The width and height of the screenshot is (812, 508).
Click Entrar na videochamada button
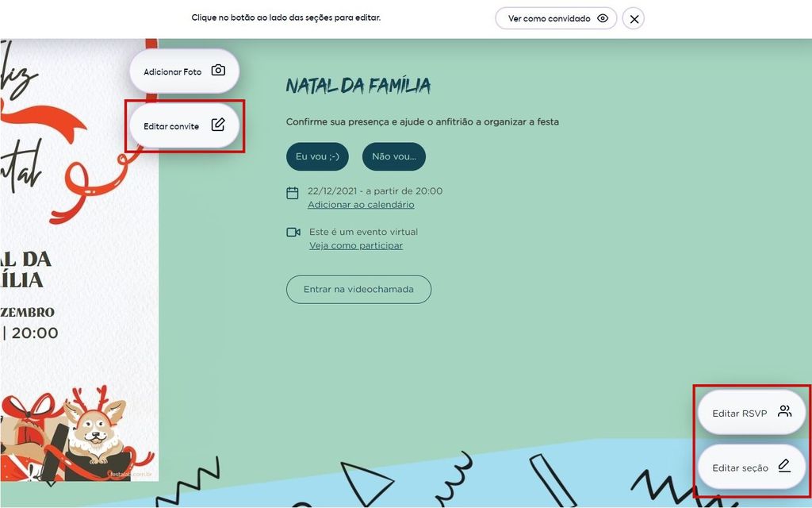pos(358,289)
